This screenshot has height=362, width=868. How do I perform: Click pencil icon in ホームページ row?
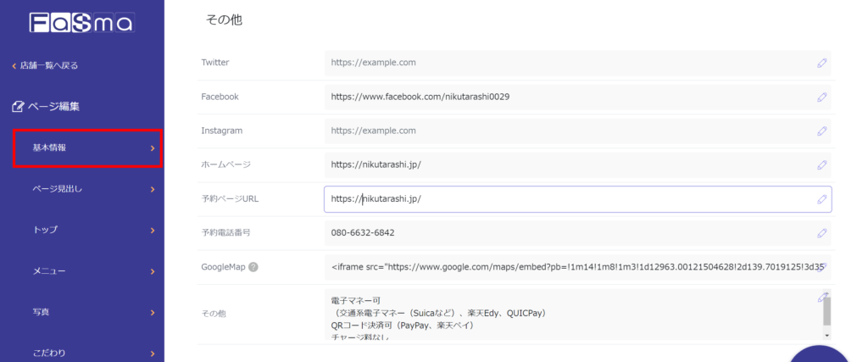[x=821, y=165]
